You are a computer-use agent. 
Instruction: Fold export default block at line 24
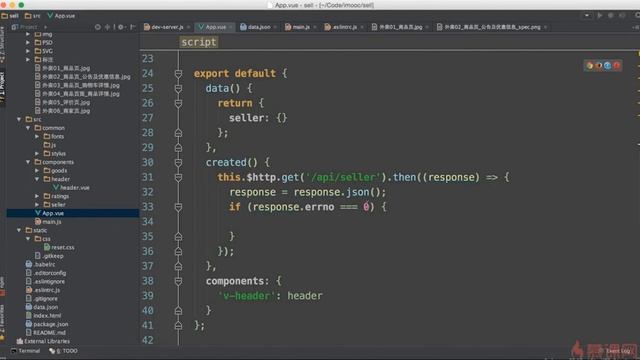click(178, 73)
